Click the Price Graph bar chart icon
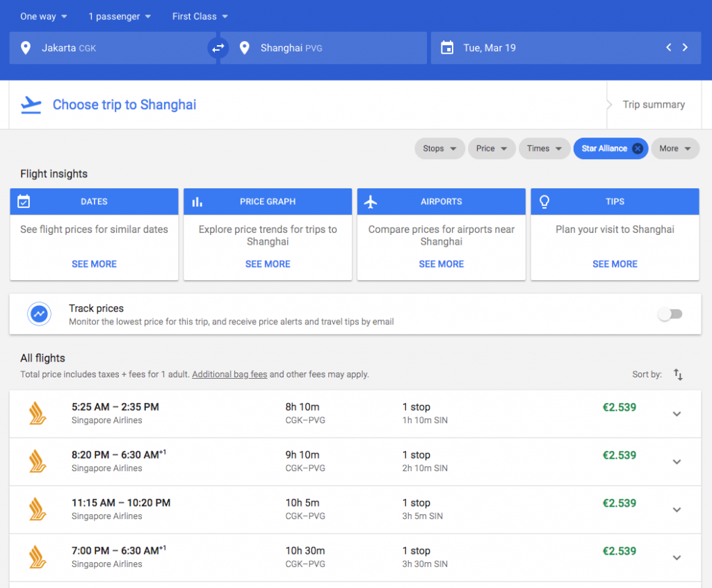 pyautogui.click(x=197, y=202)
